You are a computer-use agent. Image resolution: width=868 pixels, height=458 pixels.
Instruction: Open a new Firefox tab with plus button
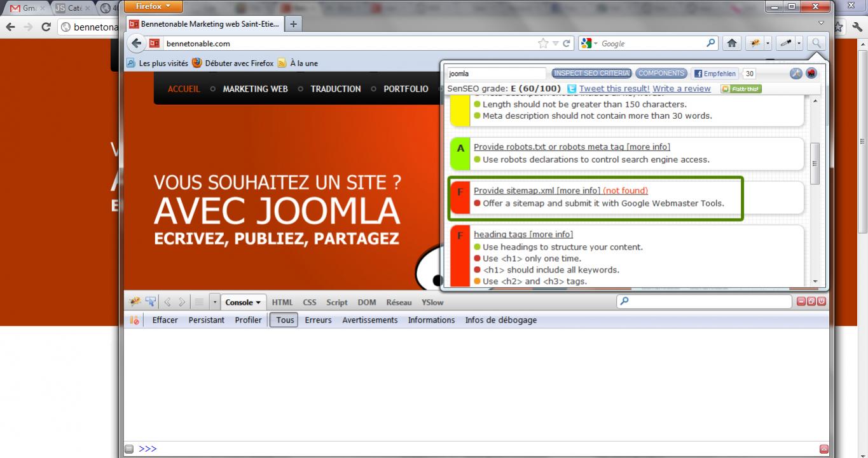293,24
